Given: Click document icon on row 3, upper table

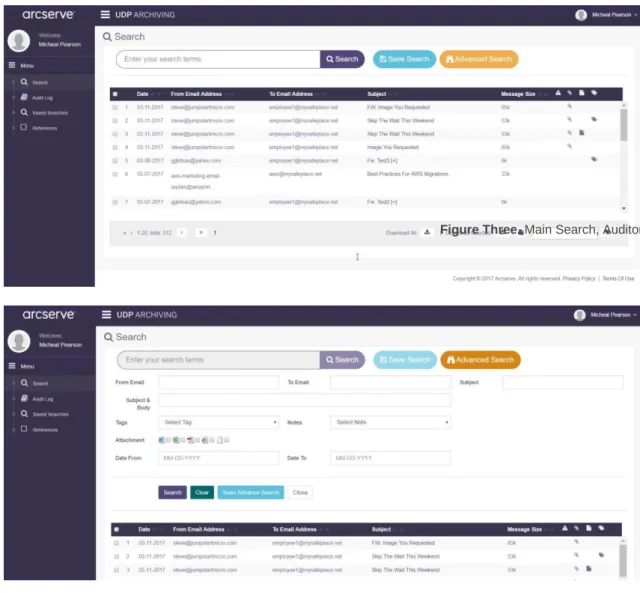Looking at the screenshot, I should (x=582, y=133).
